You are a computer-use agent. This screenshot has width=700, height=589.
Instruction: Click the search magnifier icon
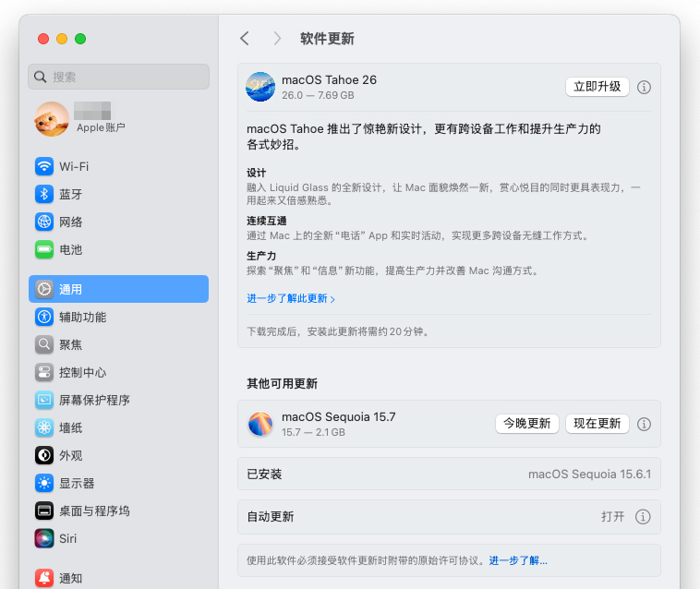41,77
